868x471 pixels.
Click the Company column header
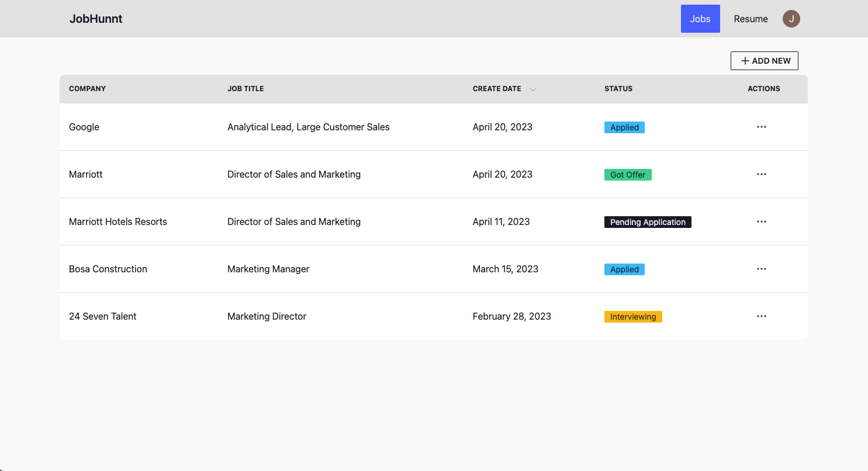coord(87,89)
